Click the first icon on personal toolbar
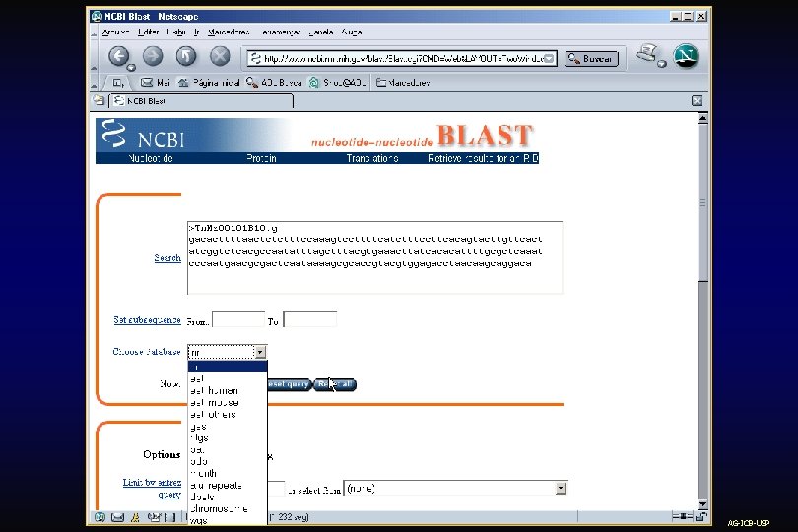This screenshot has width=798, height=532. pyautogui.click(x=118, y=82)
